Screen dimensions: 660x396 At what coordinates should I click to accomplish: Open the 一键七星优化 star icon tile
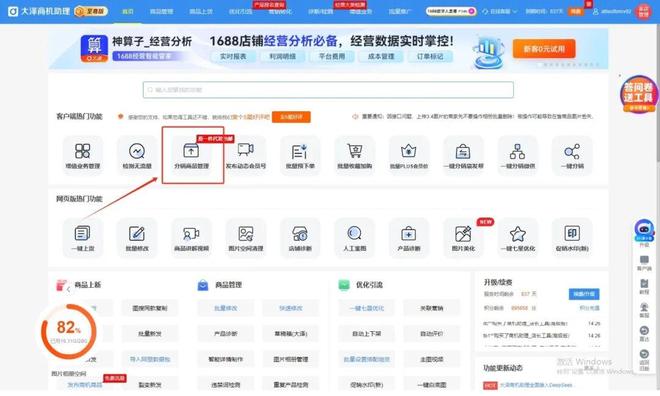pos(517,238)
